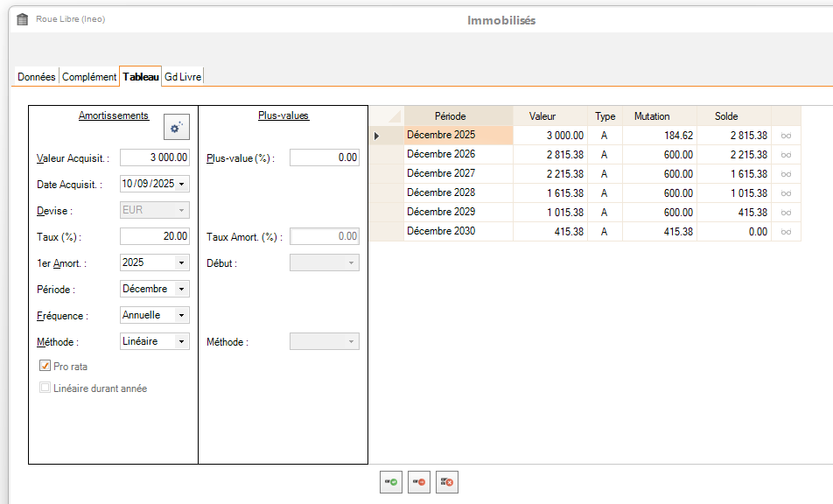Toggle the Linéaire durant année checkbox
833x504 pixels.
[x=45, y=388]
